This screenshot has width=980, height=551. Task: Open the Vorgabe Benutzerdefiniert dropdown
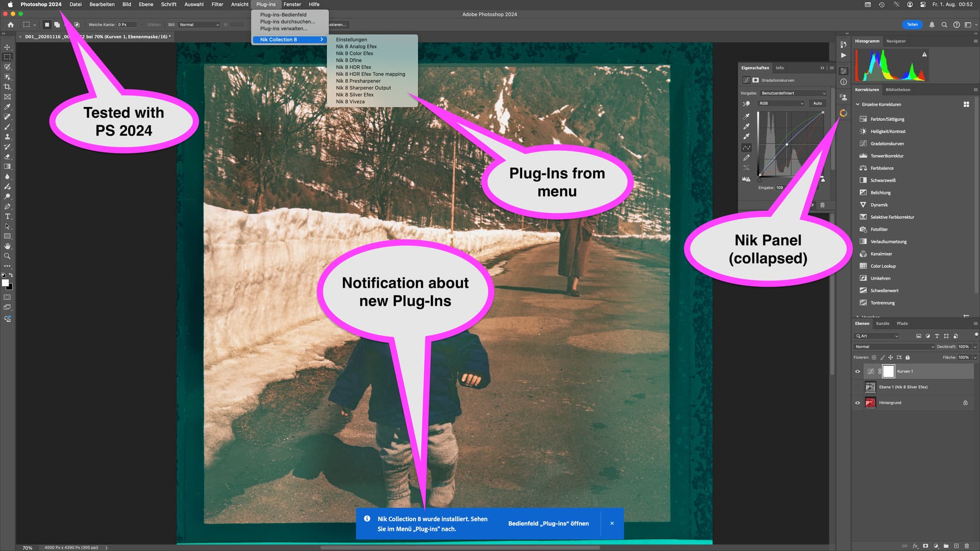[x=793, y=93]
